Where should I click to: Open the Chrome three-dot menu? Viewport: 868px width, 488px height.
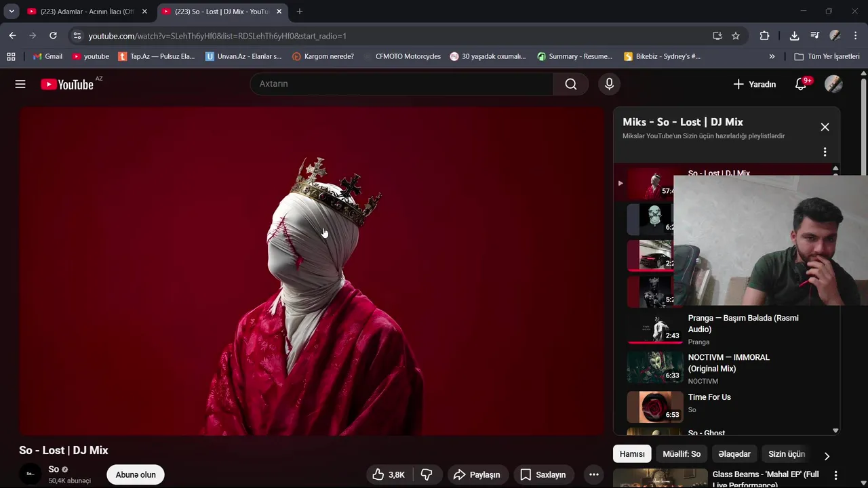[x=855, y=36]
